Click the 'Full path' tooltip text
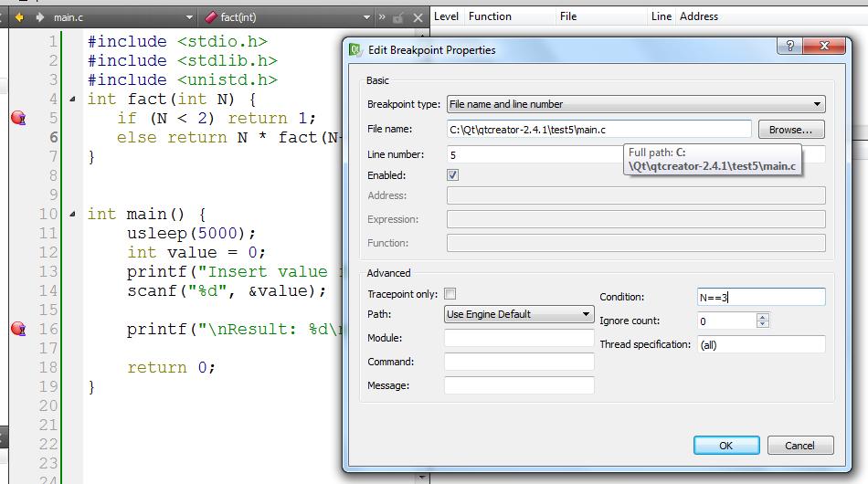The height and width of the screenshot is (484, 868). 712,159
